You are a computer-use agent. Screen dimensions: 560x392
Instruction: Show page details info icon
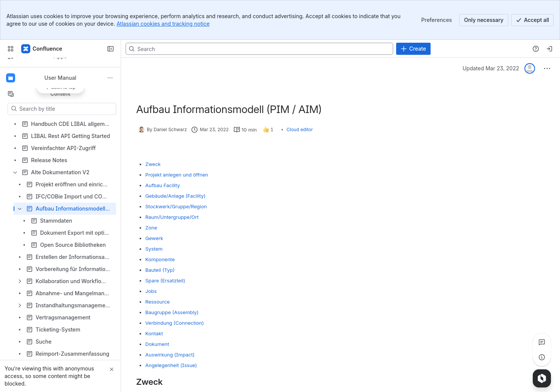[542, 357]
